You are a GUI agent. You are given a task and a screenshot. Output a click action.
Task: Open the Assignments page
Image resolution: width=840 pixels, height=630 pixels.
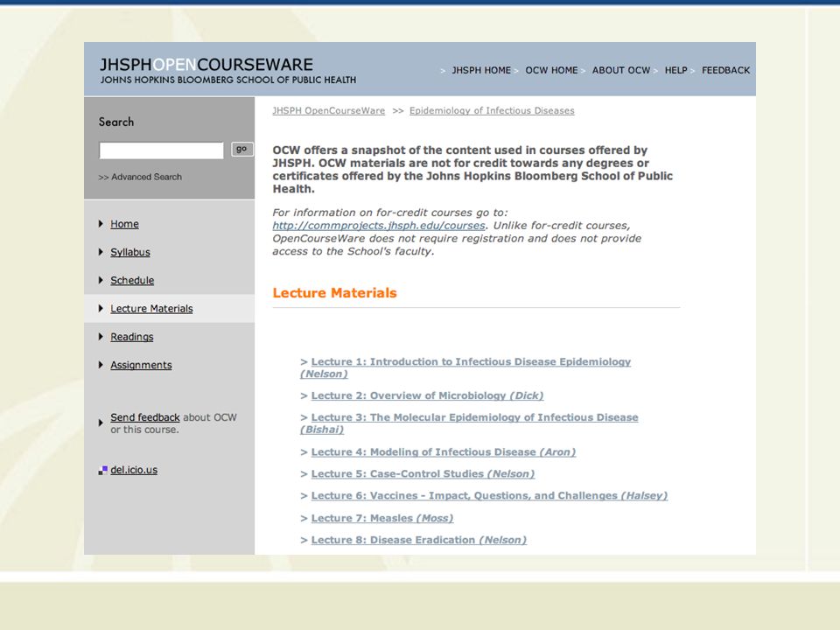[x=142, y=365]
